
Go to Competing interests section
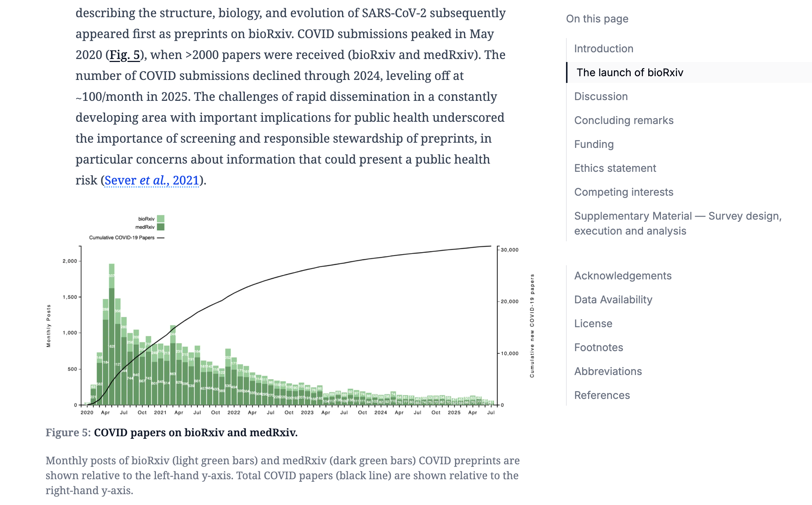click(624, 192)
